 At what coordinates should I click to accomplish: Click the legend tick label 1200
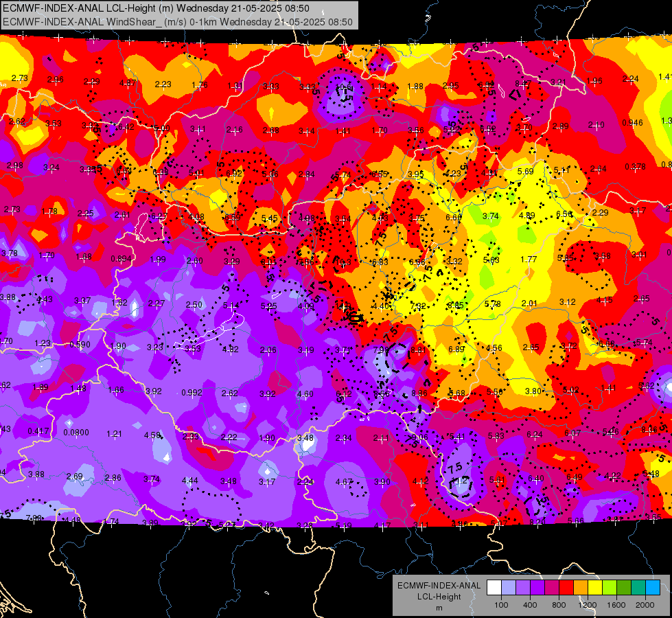[x=588, y=605]
